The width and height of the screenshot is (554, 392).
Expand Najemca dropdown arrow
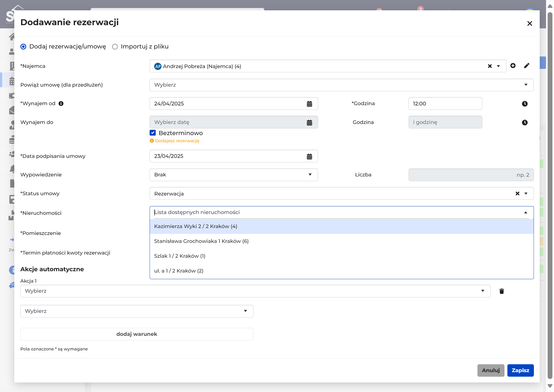click(498, 66)
